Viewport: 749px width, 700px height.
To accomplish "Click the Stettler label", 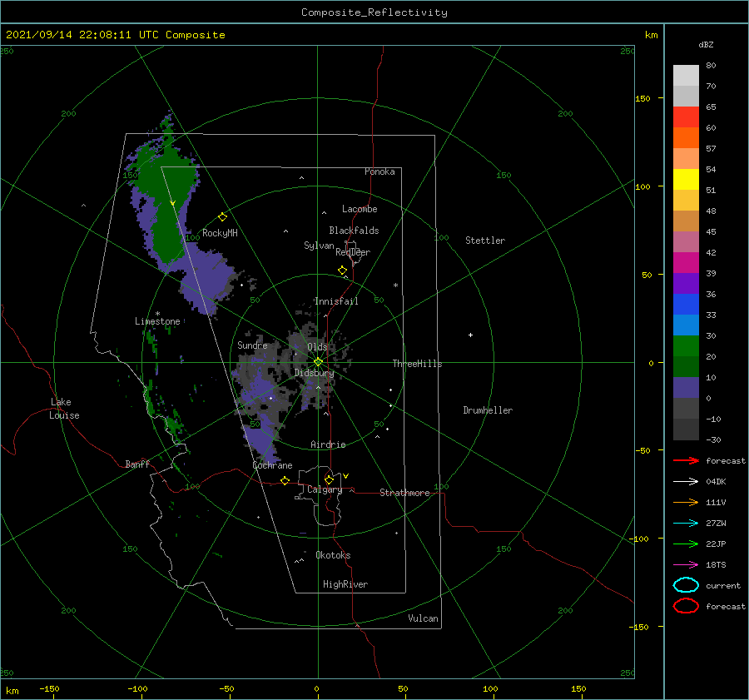I will pyautogui.click(x=485, y=241).
